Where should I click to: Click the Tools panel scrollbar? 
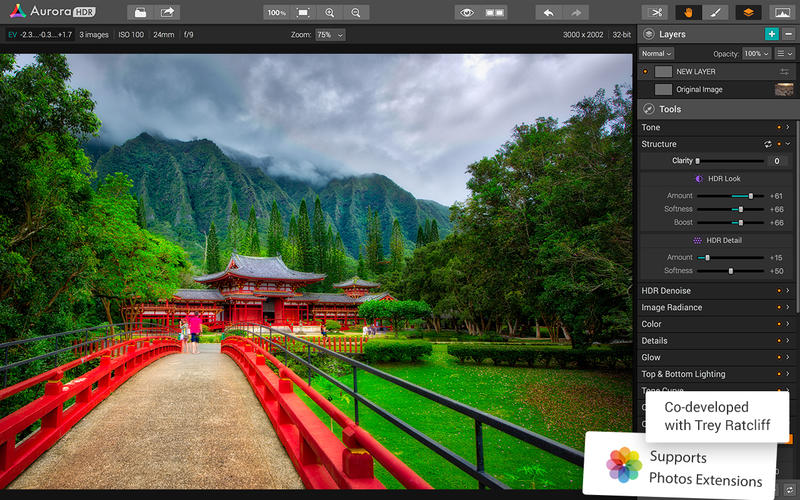click(797, 204)
